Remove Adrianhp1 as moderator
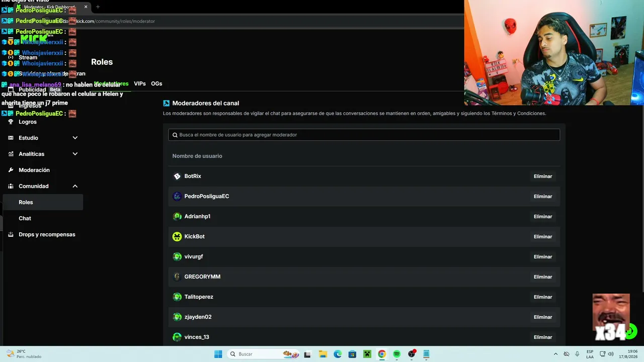The height and width of the screenshot is (362, 644). click(x=543, y=217)
